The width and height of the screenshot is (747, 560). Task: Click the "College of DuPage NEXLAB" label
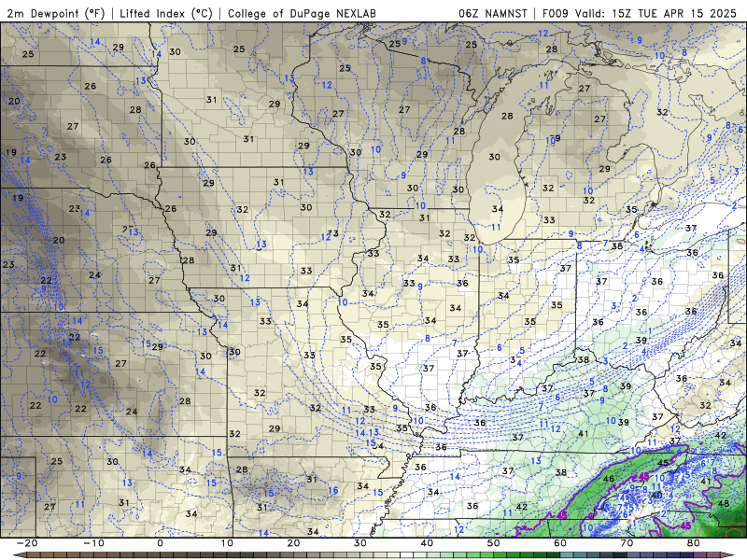point(302,13)
